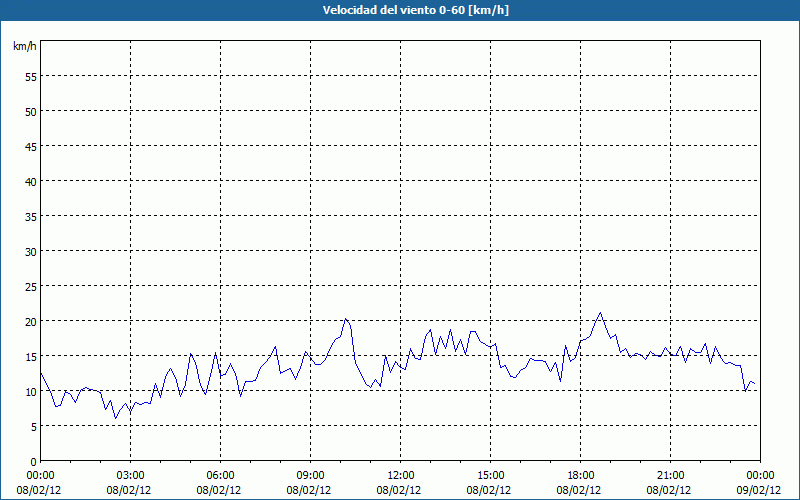Select the '55' y-axis value

(x=31, y=77)
